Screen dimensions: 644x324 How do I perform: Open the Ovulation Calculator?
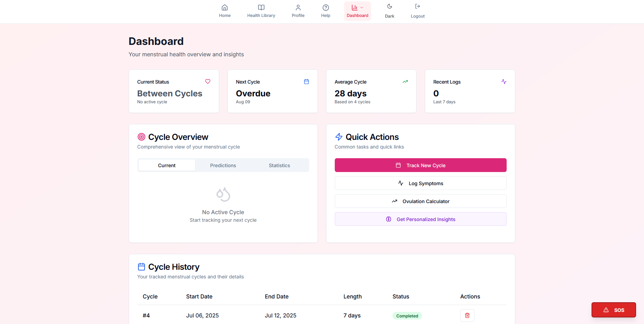(420, 201)
